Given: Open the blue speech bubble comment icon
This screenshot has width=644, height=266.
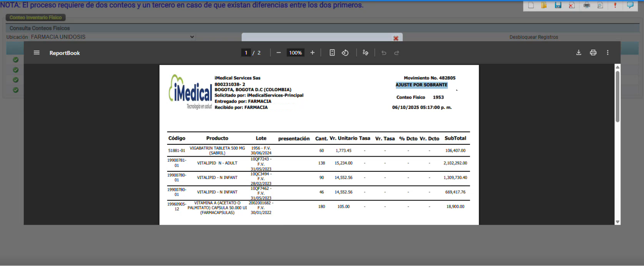Looking at the screenshot, I should click(x=630, y=5).
